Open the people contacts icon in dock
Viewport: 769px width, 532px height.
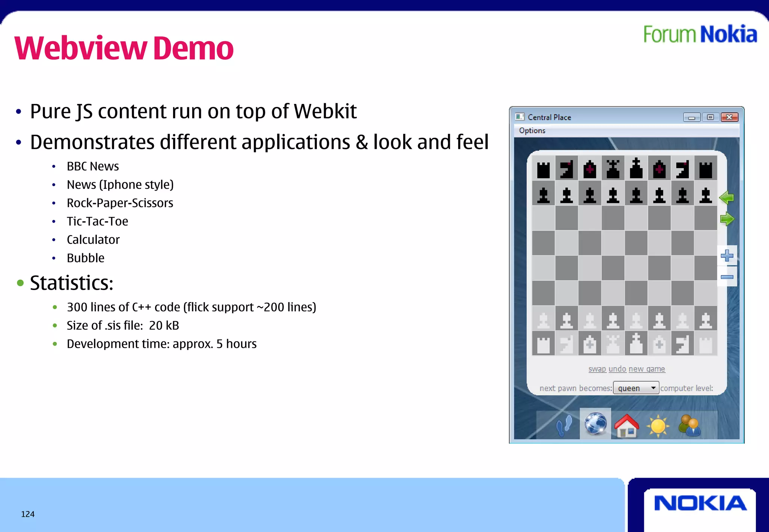tap(690, 425)
